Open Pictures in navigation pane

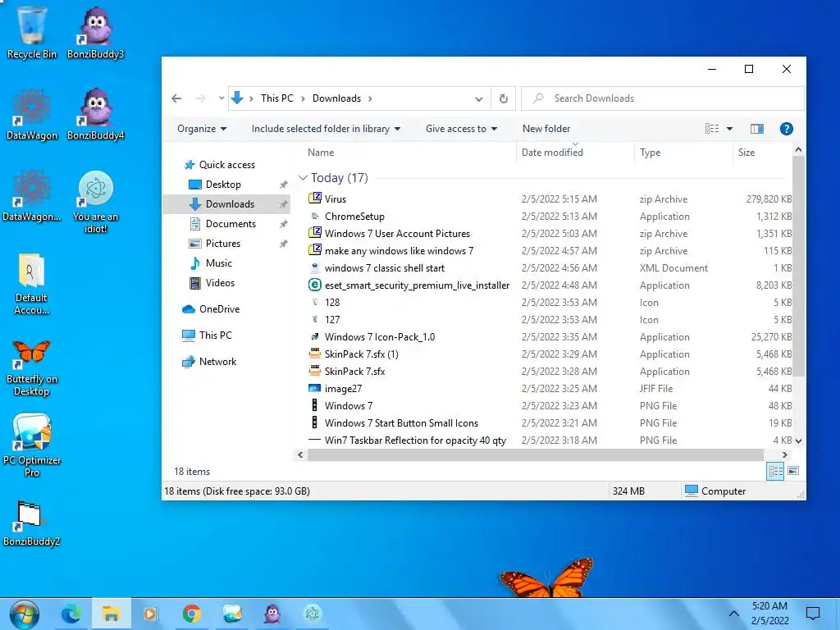(x=214, y=244)
